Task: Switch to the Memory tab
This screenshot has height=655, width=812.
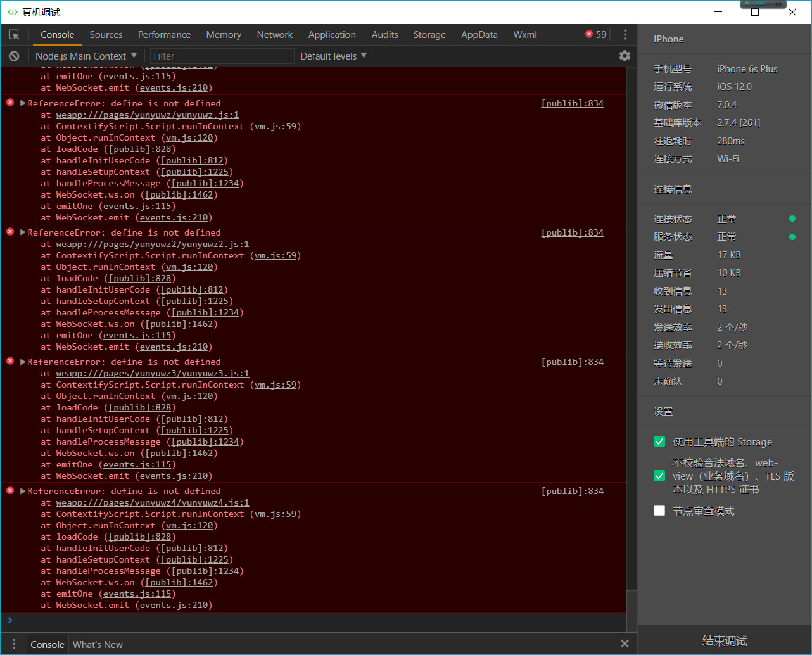Action: [x=224, y=35]
